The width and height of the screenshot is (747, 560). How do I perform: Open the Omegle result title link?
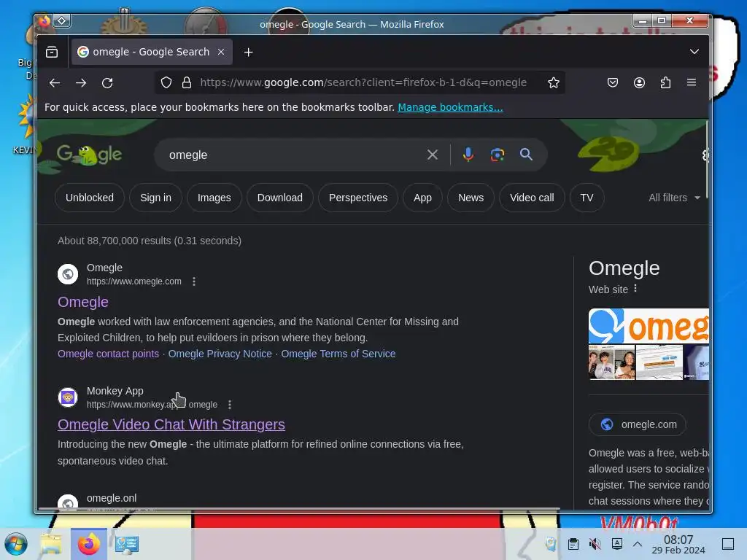(83, 302)
